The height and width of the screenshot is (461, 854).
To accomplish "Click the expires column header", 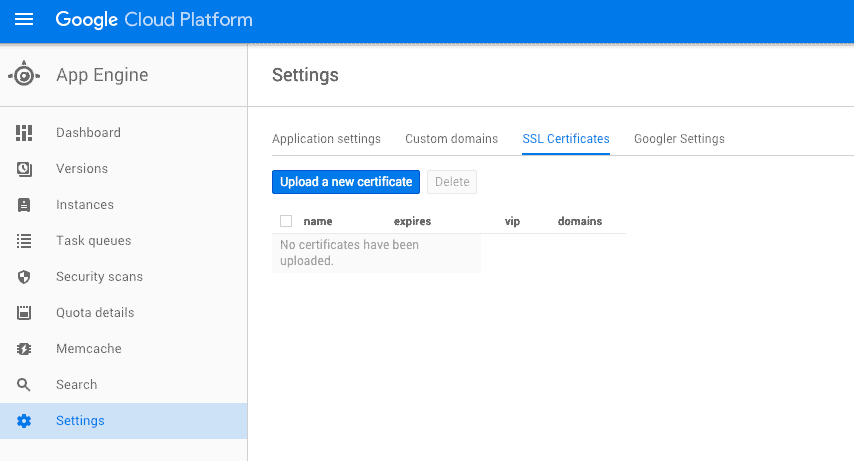I will [412, 221].
